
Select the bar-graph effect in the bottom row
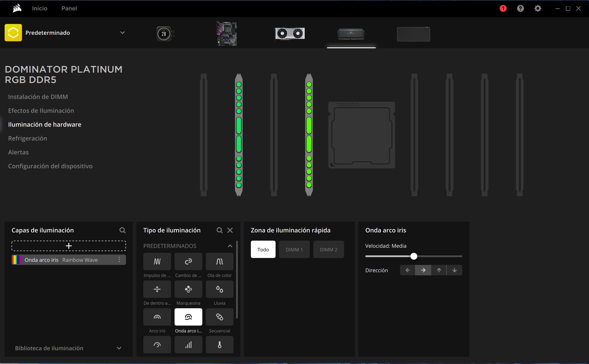pos(188,345)
